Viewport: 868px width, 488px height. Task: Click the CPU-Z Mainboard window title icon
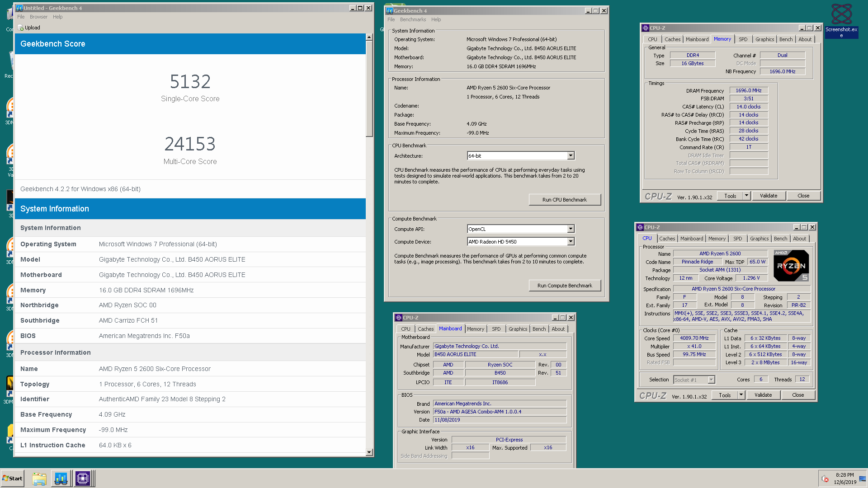coord(399,318)
